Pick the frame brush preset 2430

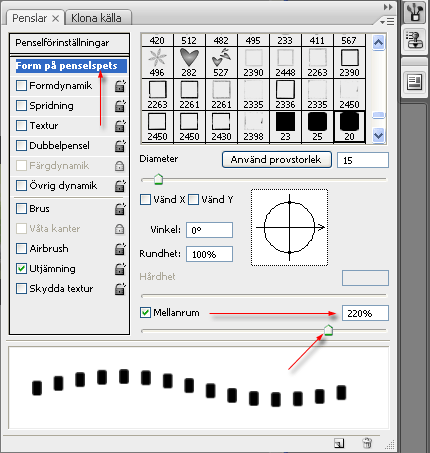tap(221, 127)
